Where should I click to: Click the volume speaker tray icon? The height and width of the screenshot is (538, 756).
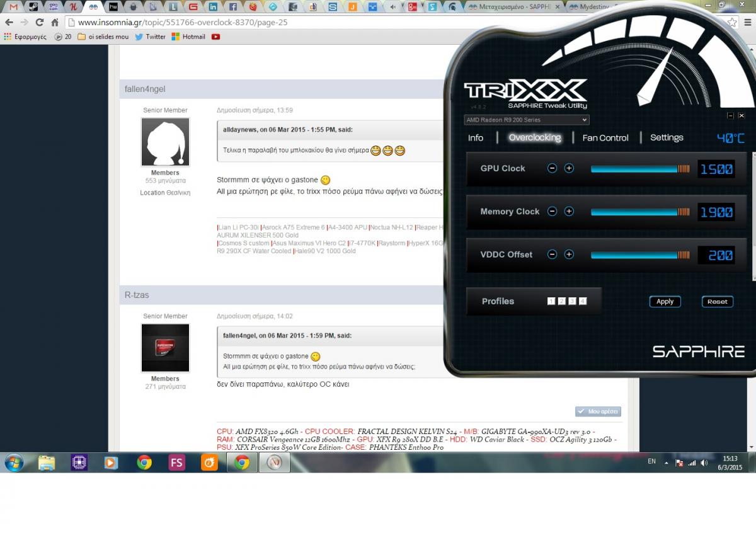(704, 462)
